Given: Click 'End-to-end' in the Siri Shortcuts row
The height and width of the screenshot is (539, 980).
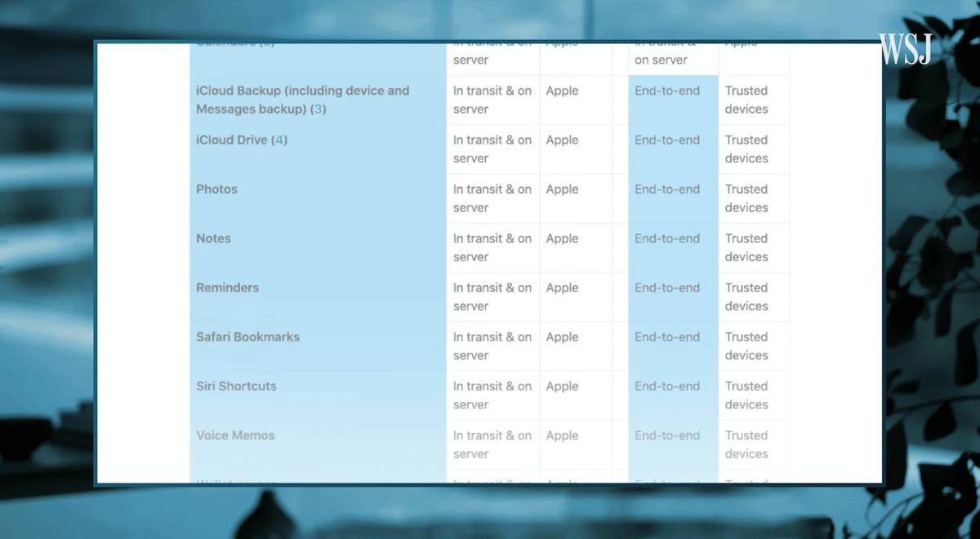Looking at the screenshot, I should click(667, 386).
